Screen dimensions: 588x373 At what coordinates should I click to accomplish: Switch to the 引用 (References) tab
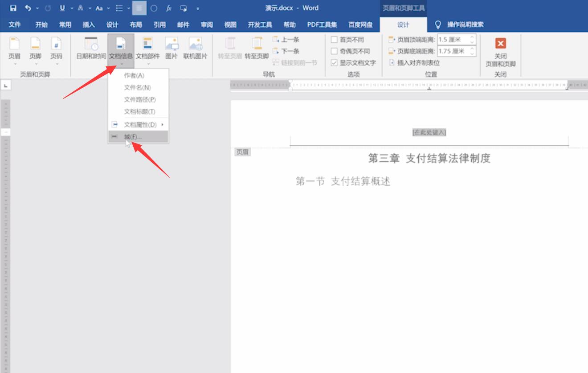[159, 25]
